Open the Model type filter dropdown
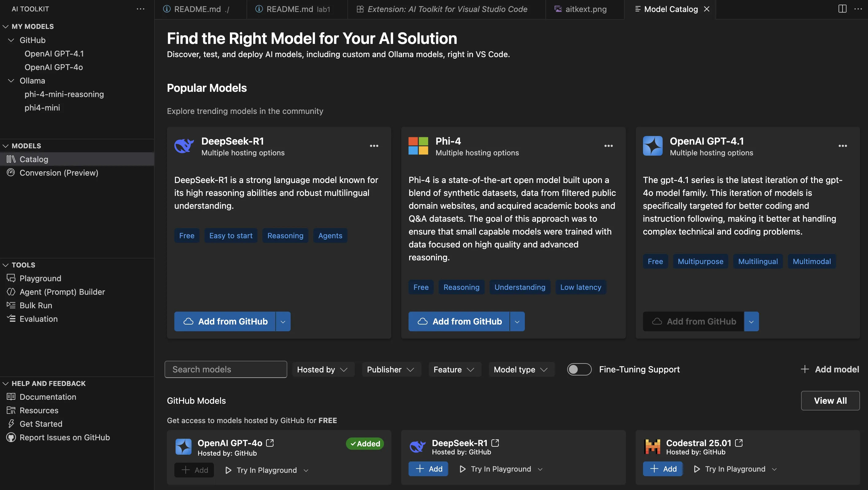The height and width of the screenshot is (490, 868). pyautogui.click(x=521, y=369)
